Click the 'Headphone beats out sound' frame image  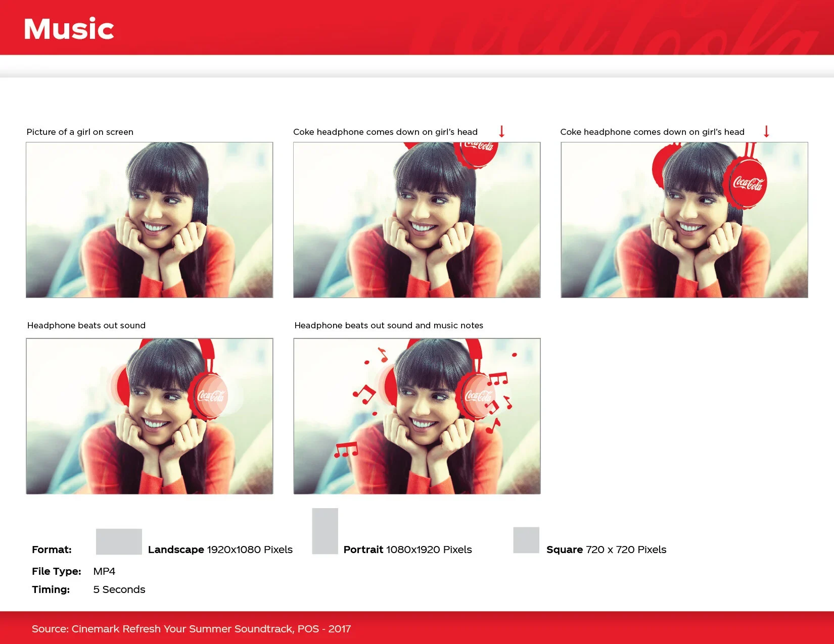150,416
